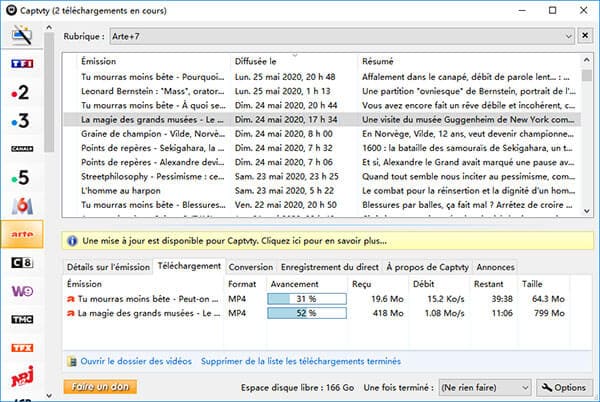Select the France 2 channel icon
Image resolution: width=600 pixels, height=402 pixels.
[x=20, y=92]
